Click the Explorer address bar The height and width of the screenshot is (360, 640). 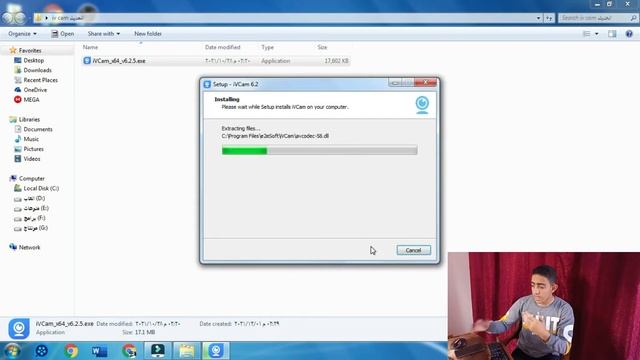[288, 18]
